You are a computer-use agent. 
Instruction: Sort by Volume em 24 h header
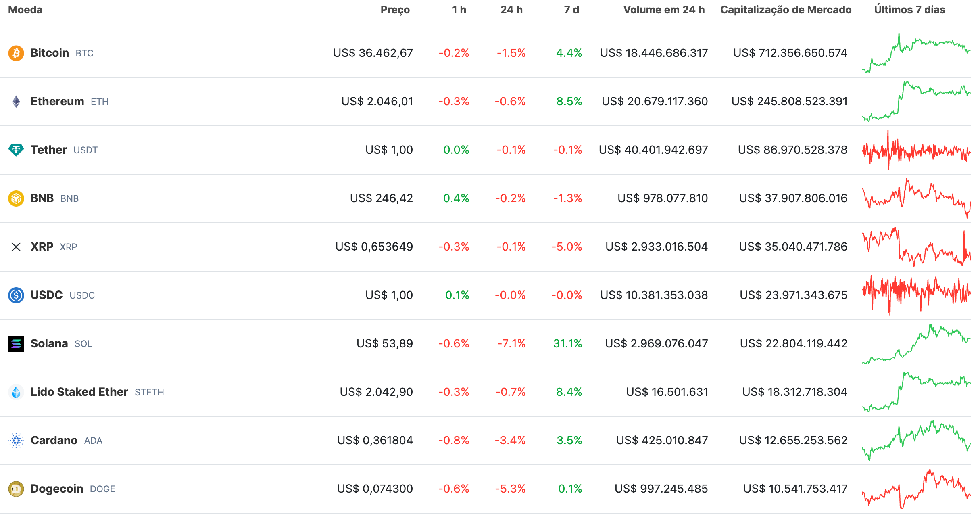[x=664, y=10]
